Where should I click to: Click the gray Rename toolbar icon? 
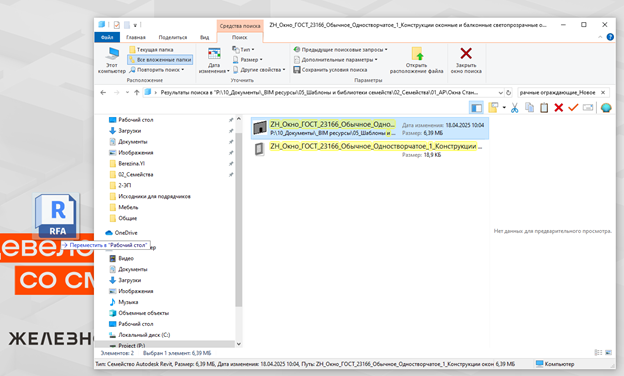point(588,107)
